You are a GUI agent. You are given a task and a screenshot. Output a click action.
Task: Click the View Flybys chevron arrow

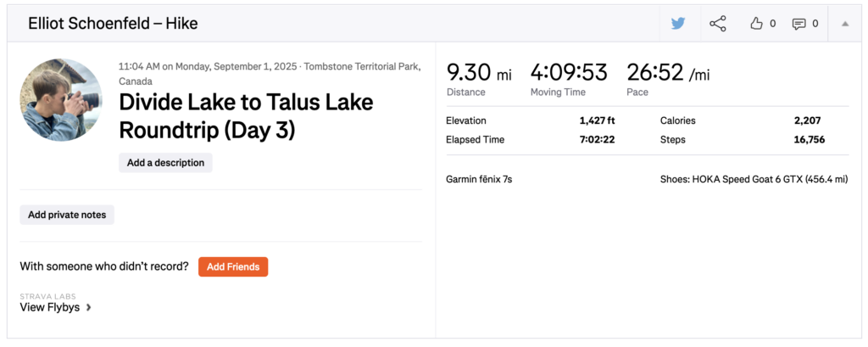coord(89,308)
